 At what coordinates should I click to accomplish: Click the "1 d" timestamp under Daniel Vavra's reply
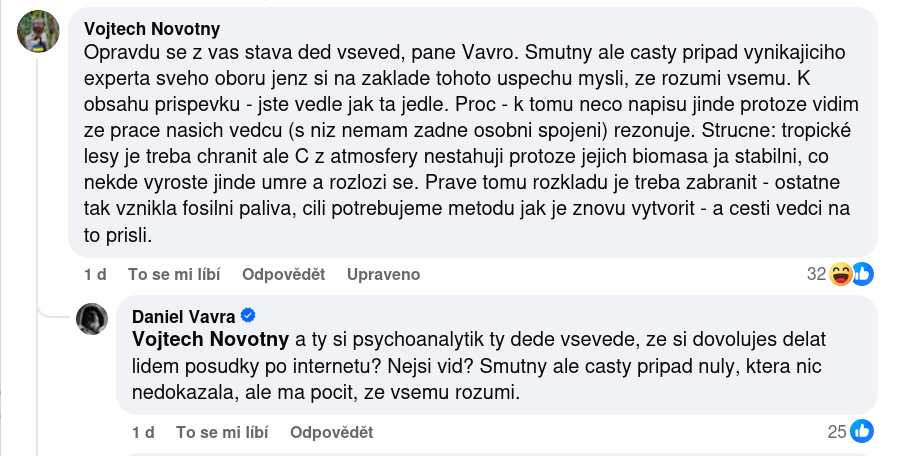click(x=143, y=432)
